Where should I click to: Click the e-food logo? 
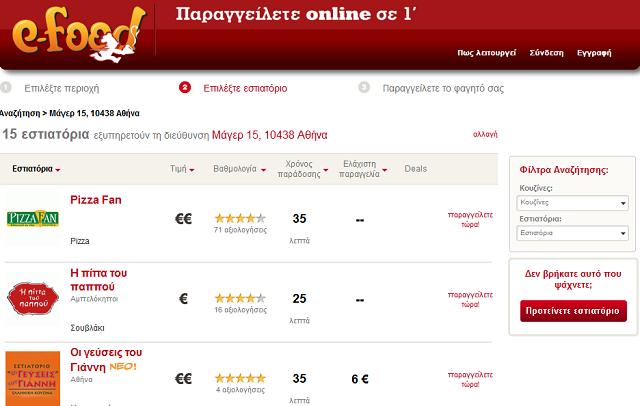(x=79, y=34)
